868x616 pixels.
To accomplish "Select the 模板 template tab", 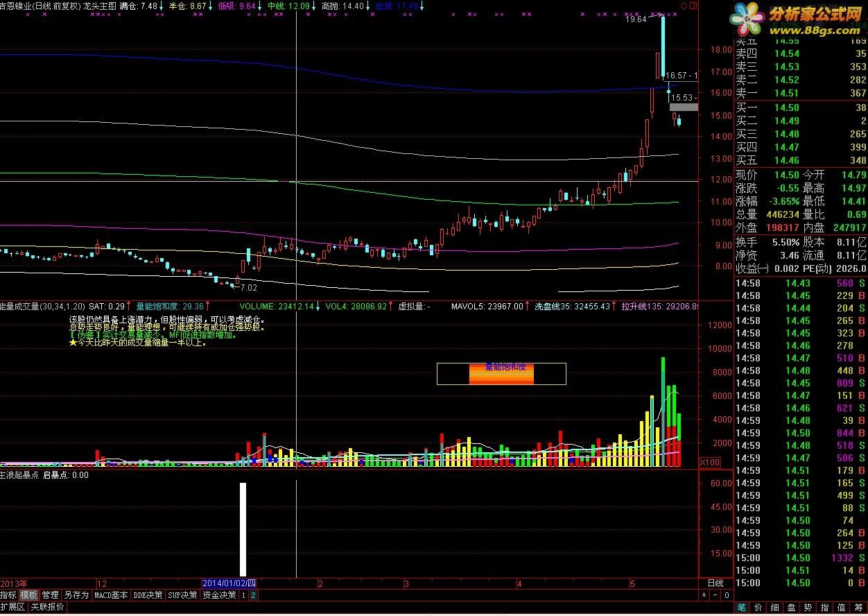I will click(x=28, y=594).
